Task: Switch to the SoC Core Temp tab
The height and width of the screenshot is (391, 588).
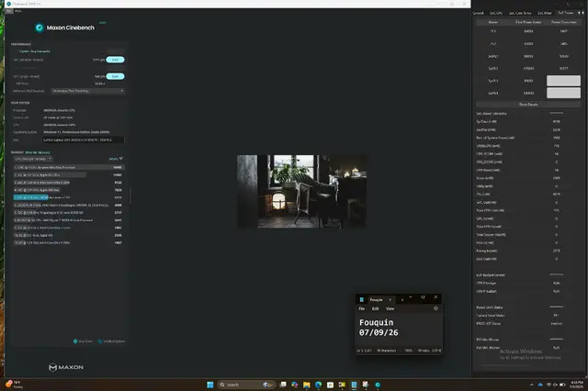Action: pos(520,13)
